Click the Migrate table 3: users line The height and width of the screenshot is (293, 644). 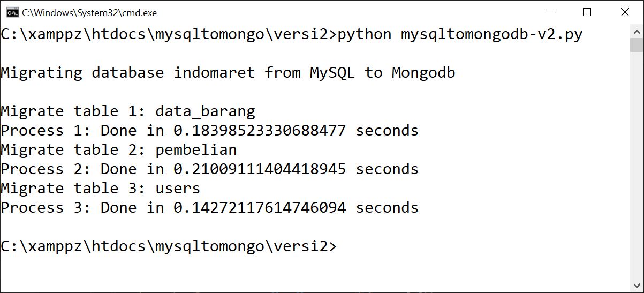coord(101,188)
